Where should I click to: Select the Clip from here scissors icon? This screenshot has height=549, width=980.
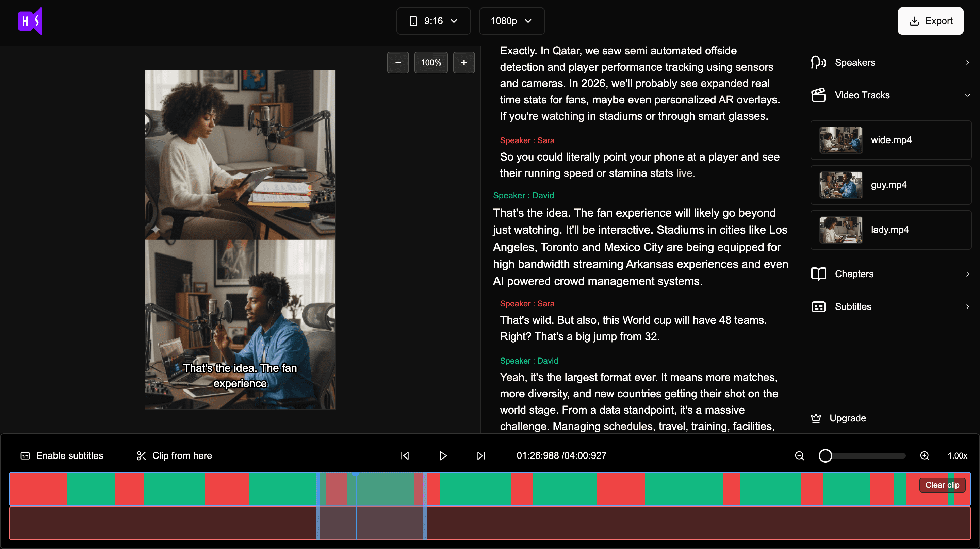[x=141, y=455]
